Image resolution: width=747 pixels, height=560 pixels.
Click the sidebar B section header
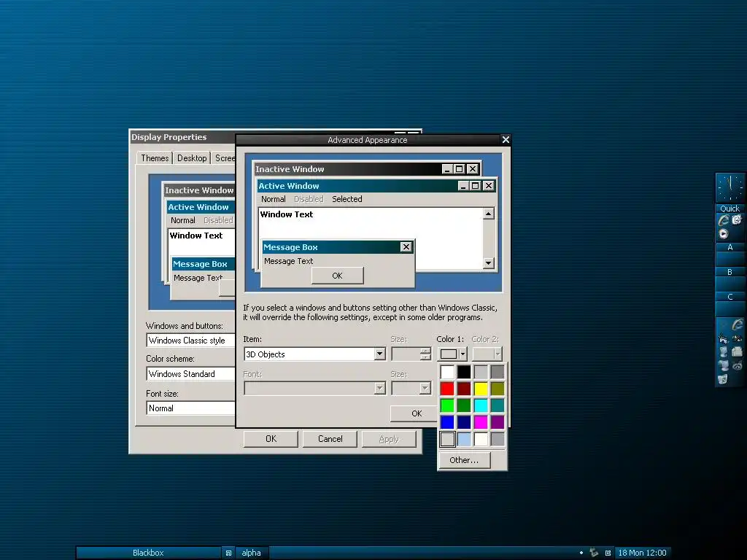(729, 272)
